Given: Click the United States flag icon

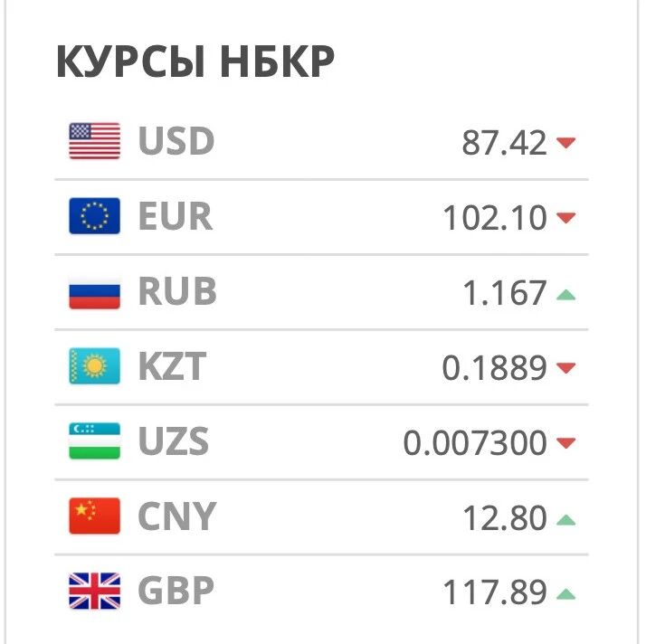Looking at the screenshot, I should pos(94,141).
